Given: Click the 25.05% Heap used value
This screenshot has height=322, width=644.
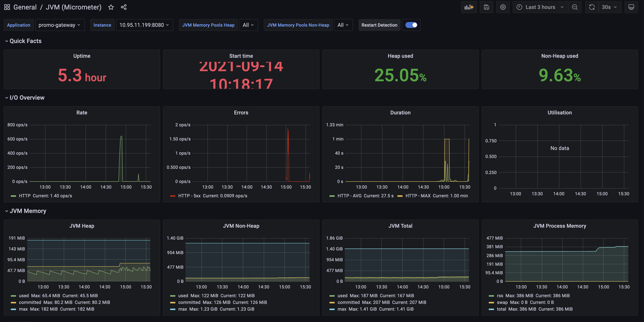Looking at the screenshot, I should (x=400, y=75).
